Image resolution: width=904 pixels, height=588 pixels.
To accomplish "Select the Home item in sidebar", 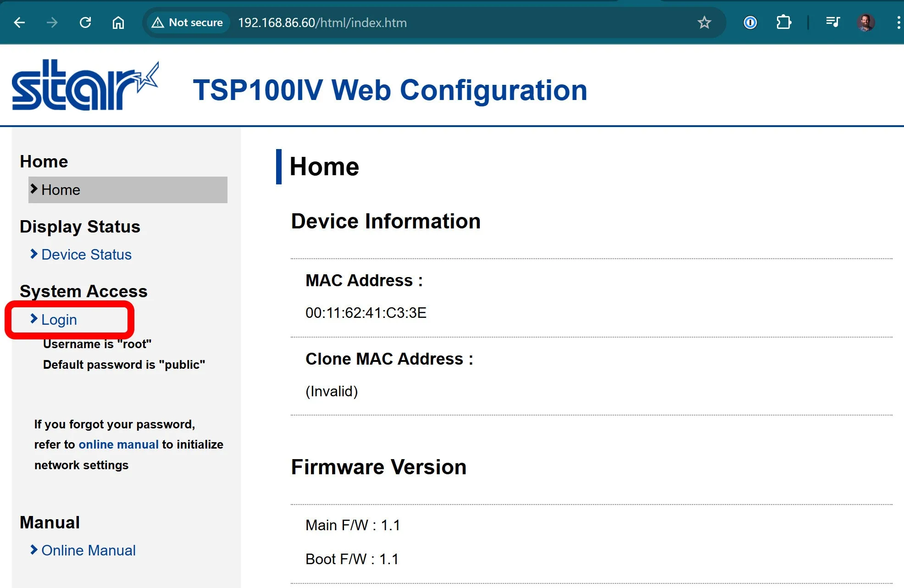I will click(128, 190).
